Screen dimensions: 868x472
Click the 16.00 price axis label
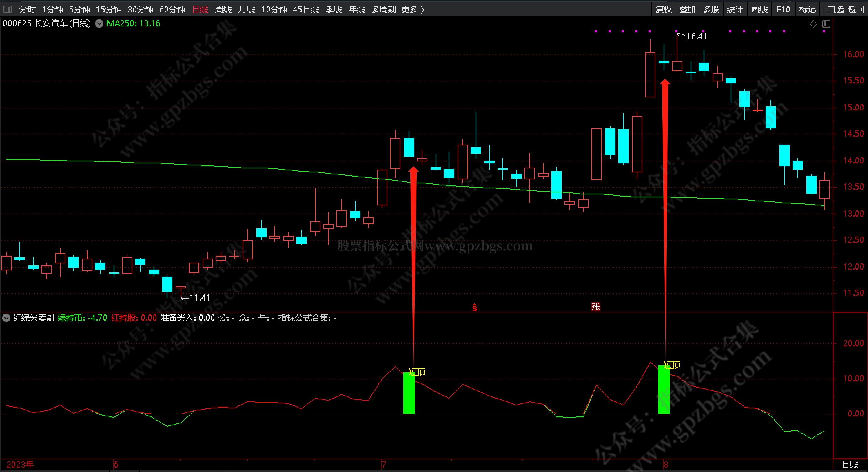[x=853, y=54]
